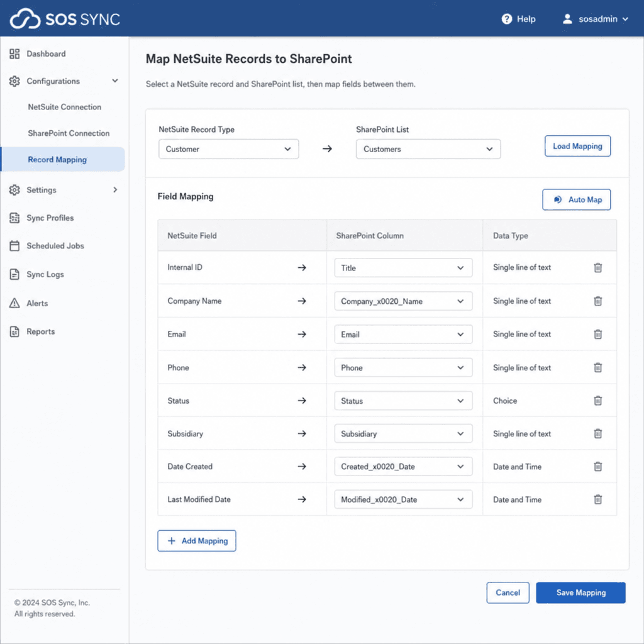Click the Load Mapping button
This screenshot has width=644, height=644.
pos(577,146)
